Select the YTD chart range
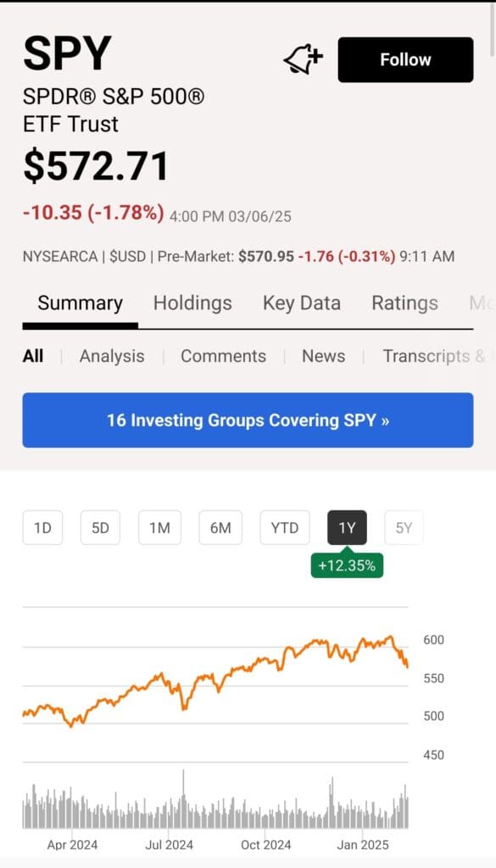 point(284,527)
